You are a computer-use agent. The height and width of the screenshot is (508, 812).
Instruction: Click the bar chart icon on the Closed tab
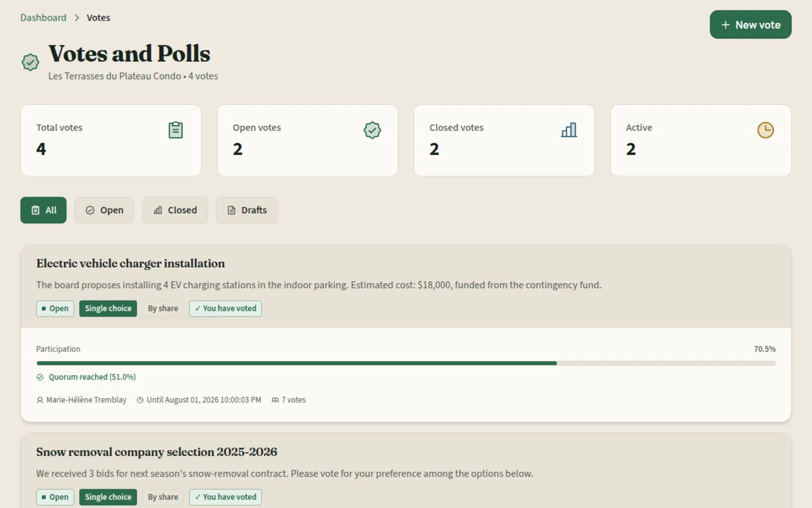coord(158,210)
